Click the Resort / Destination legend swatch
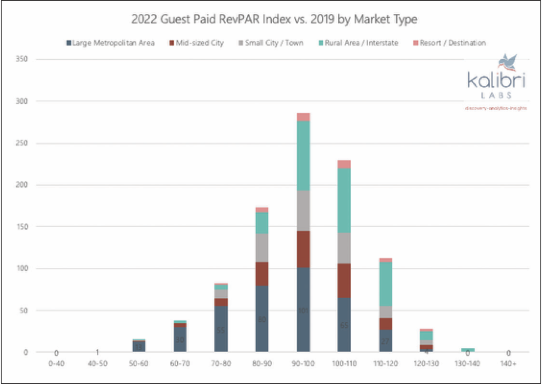 coord(416,43)
